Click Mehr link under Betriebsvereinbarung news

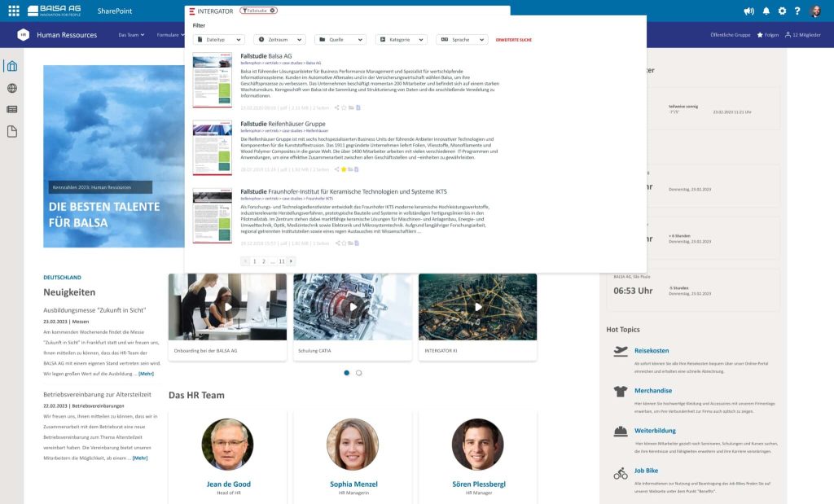[x=140, y=458]
